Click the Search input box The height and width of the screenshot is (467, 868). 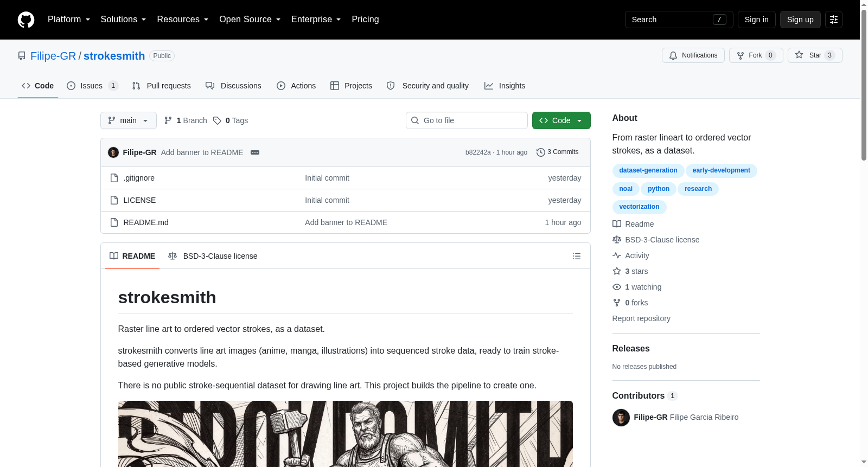[x=679, y=20]
